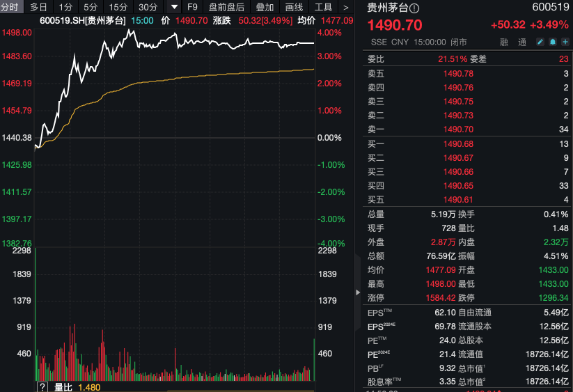Click the plus add-to-watchlist icon
The image size is (573, 392).
(565, 42)
